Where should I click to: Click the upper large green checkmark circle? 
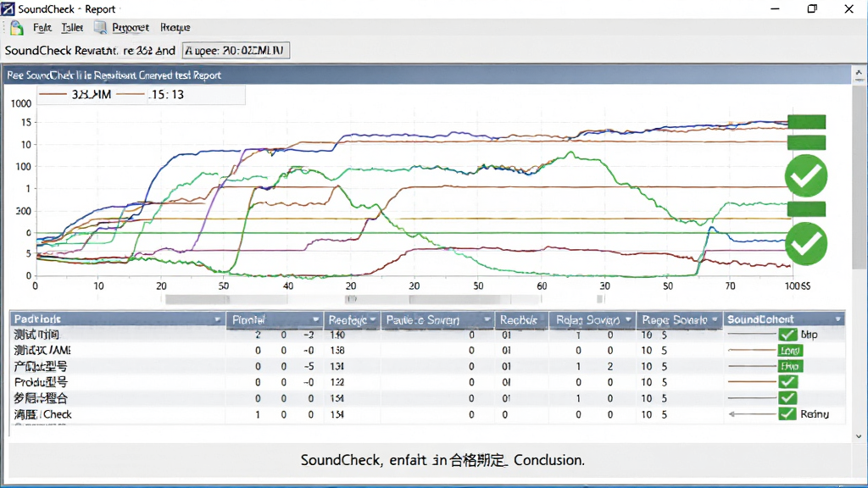point(806,176)
